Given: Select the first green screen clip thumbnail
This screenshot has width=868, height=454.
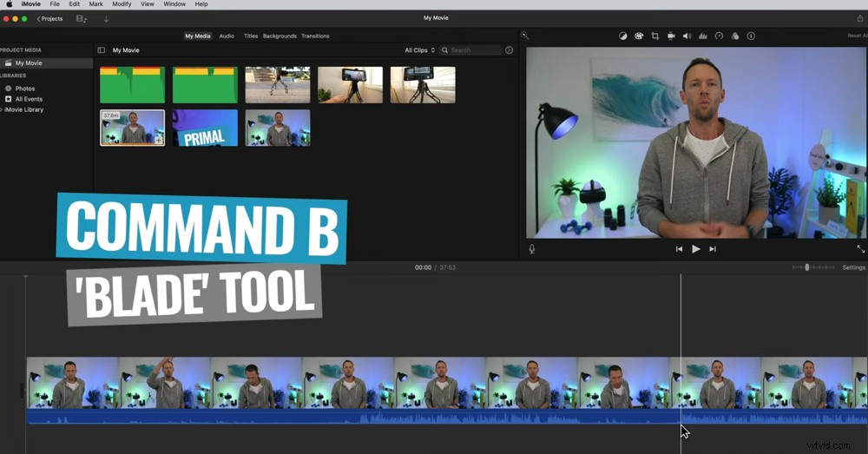Looking at the screenshot, I should pyautogui.click(x=132, y=85).
